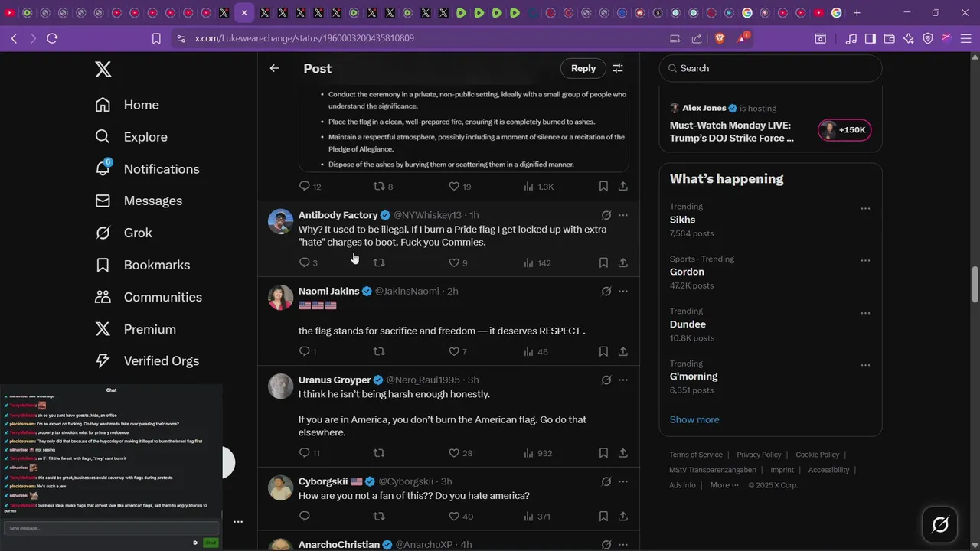Like Cyborgskii's reply
980x551 pixels.
pyautogui.click(x=460, y=517)
